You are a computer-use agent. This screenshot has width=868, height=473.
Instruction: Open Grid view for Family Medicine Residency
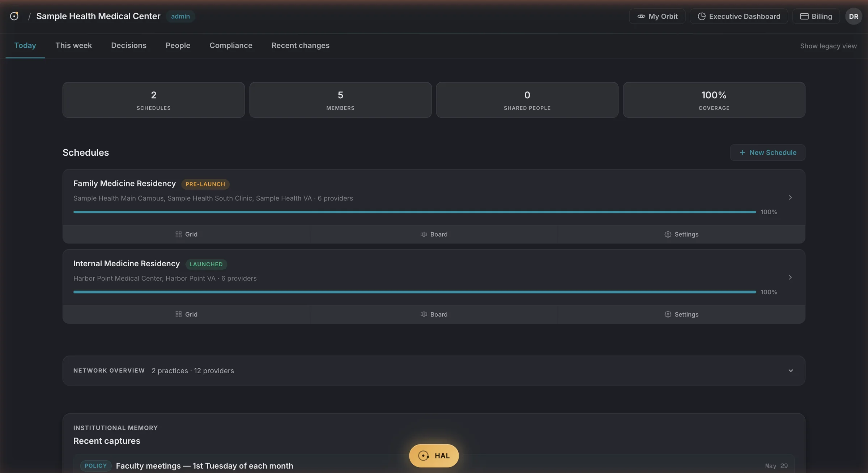(186, 234)
